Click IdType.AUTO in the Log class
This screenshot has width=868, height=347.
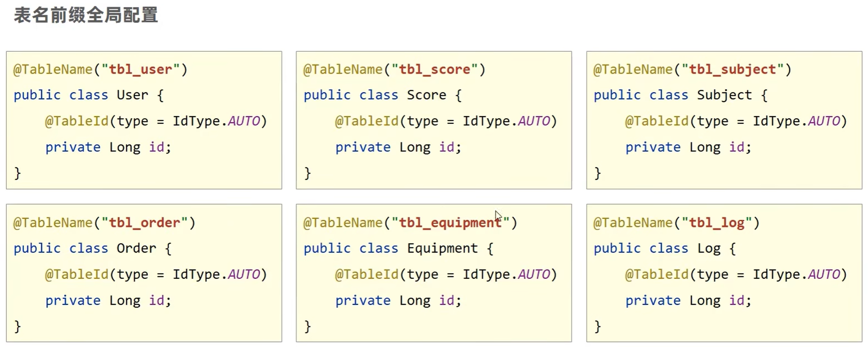click(x=796, y=275)
